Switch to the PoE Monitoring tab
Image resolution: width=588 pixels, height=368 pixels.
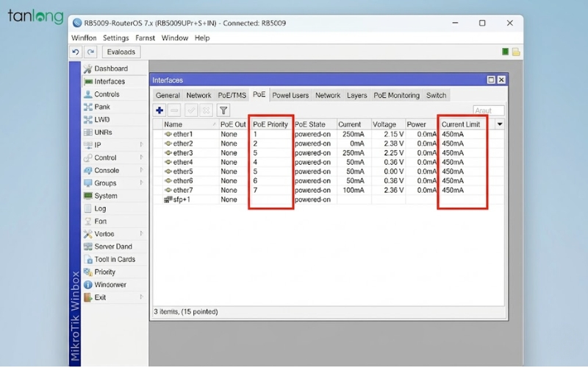[396, 95]
